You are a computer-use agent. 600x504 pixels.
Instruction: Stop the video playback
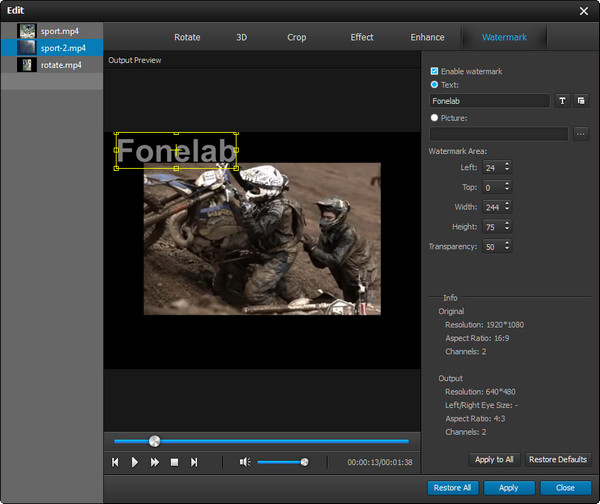[x=174, y=462]
